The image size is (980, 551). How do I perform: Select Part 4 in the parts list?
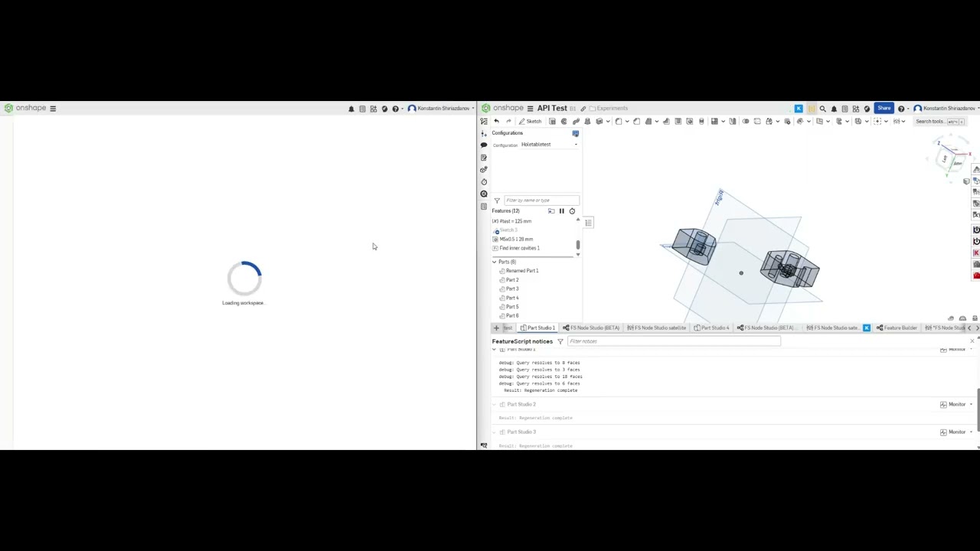(509, 298)
